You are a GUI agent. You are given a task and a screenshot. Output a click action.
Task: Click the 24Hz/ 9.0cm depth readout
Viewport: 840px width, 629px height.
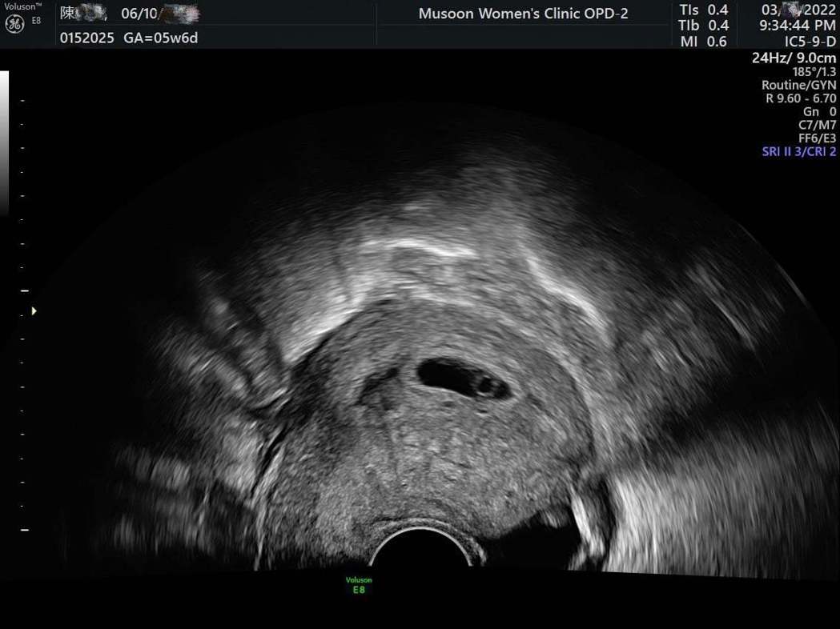pos(794,58)
